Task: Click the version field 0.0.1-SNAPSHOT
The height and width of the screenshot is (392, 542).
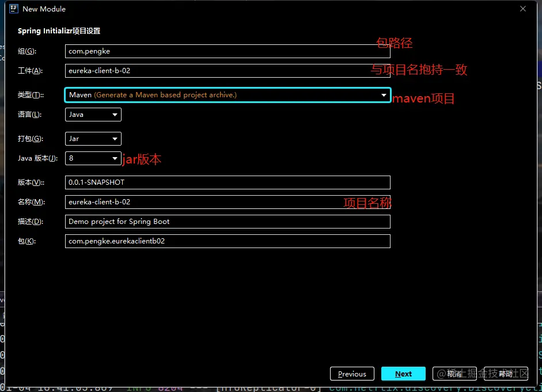Action: [x=228, y=182]
